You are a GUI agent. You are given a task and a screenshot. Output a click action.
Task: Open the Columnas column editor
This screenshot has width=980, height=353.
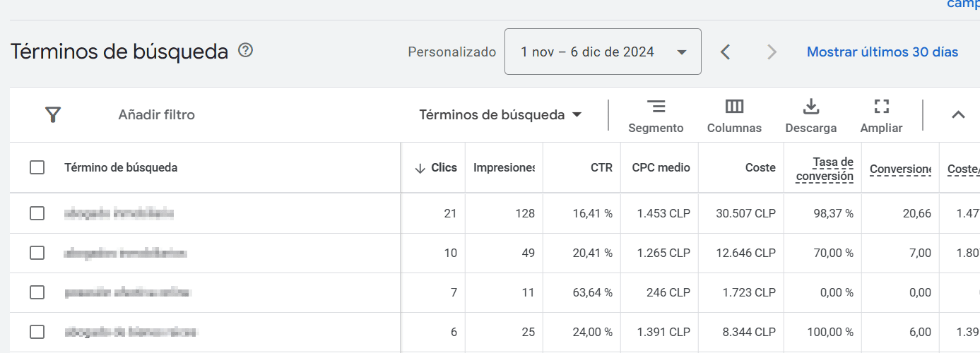pos(734,116)
